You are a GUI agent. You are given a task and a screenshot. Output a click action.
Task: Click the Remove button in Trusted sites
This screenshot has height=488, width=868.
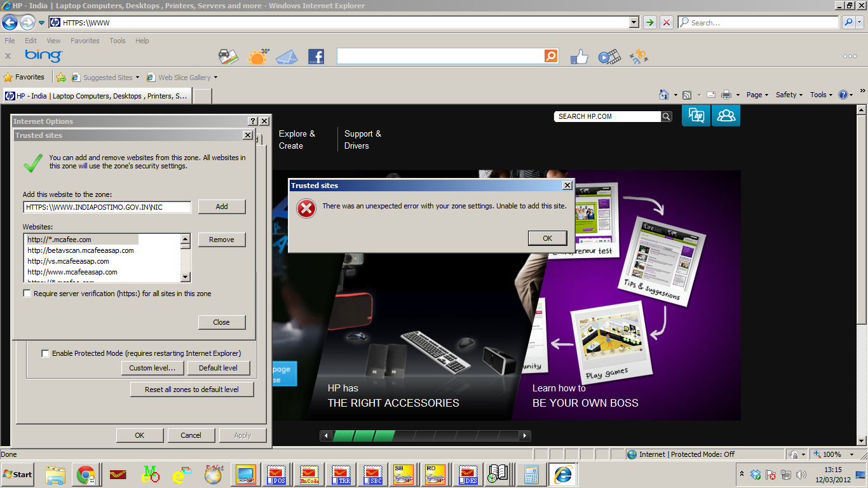(222, 240)
